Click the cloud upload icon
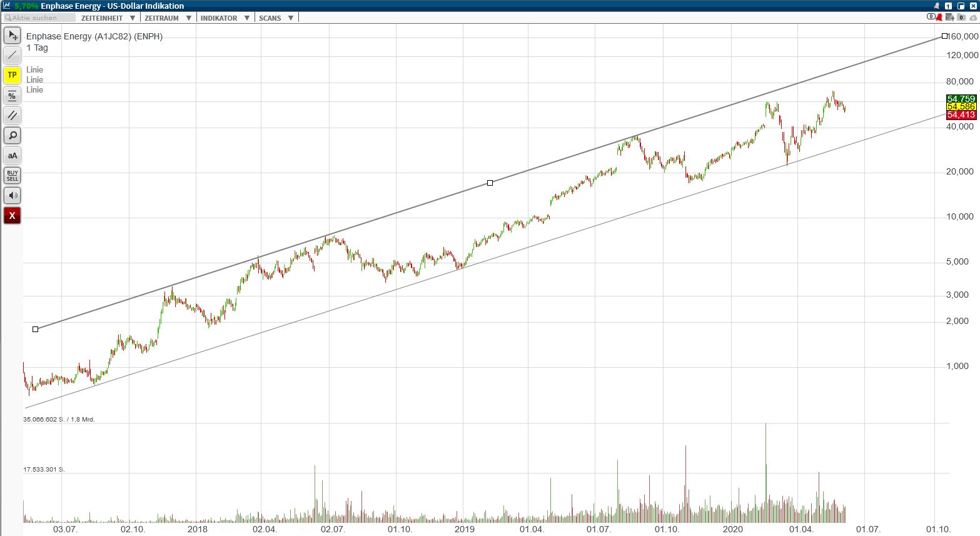Screen dimensions: 980x536 click(x=973, y=18)
